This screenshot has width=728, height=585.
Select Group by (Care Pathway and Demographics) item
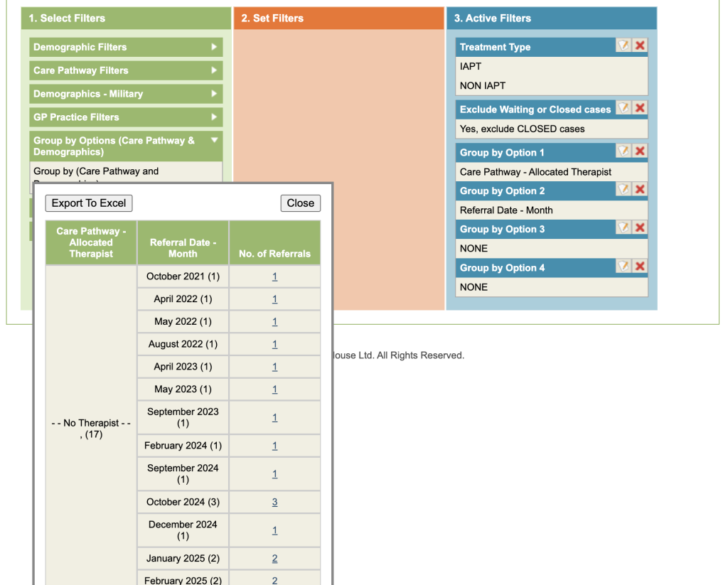tap(96, 171)
